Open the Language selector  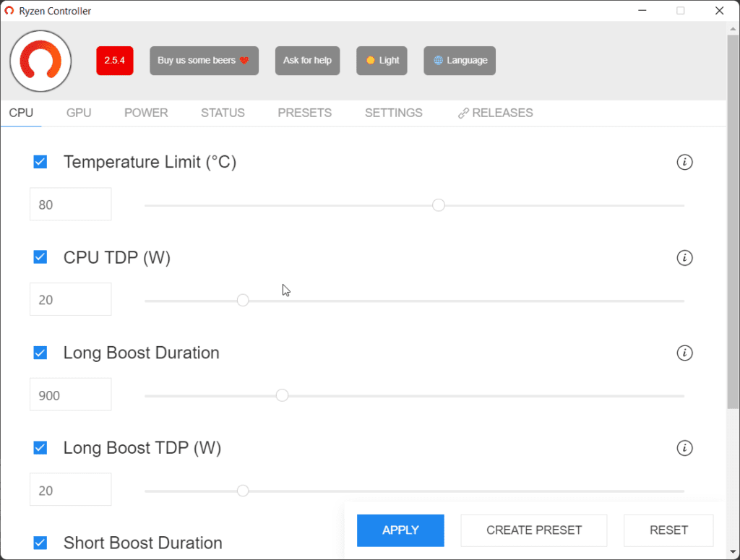pyautogui.click(x=460, y=61)
